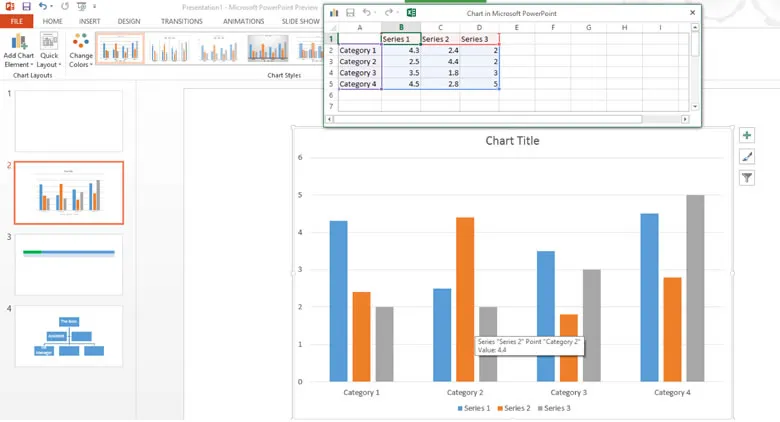Select the second chart style thumbnail
Screen dimensions: 780x422
(169, 49)
